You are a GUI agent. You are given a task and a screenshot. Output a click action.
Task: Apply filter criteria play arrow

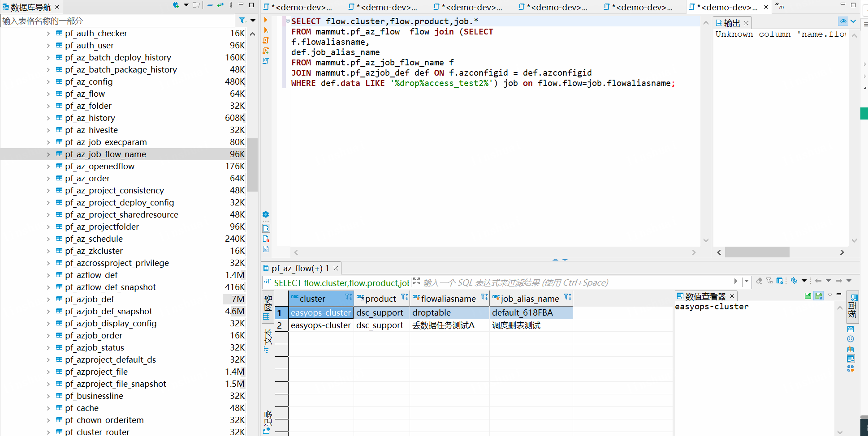coord(736,281)
